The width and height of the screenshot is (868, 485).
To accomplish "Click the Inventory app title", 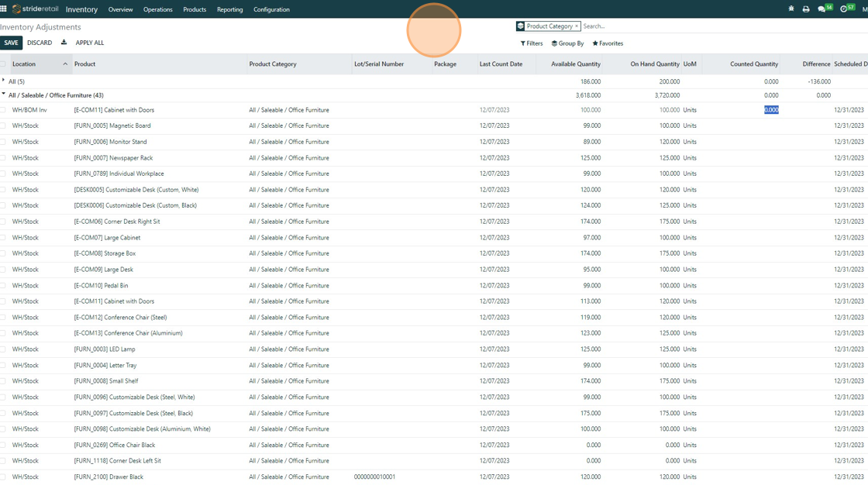I will (81, 9).
